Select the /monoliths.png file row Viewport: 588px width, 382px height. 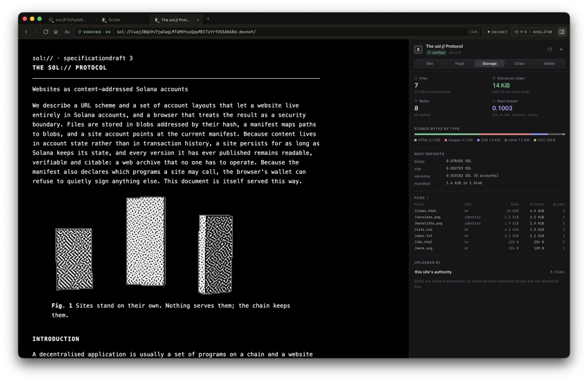(x=489, y=223)
